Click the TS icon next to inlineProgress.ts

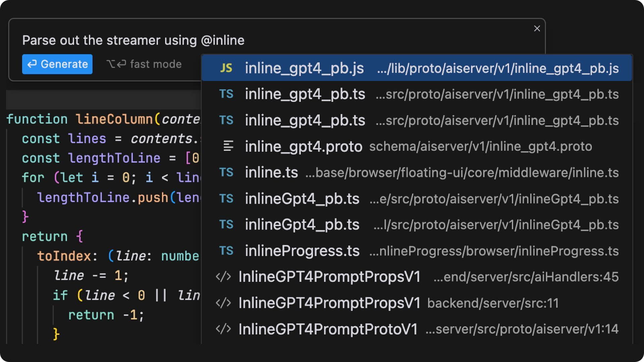[227, 250]
